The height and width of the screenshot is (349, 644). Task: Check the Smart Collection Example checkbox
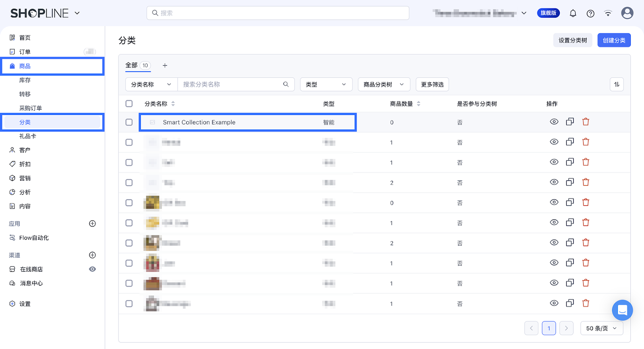coord(129,122)
